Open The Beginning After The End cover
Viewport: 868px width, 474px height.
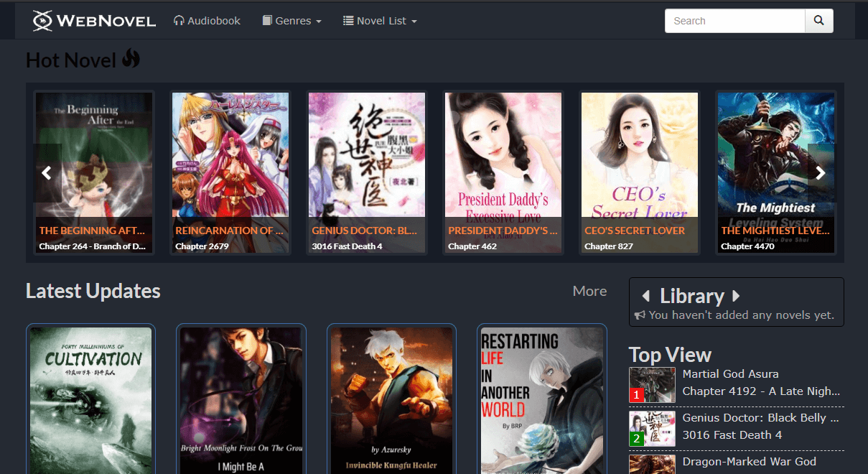tap(94, 172)
